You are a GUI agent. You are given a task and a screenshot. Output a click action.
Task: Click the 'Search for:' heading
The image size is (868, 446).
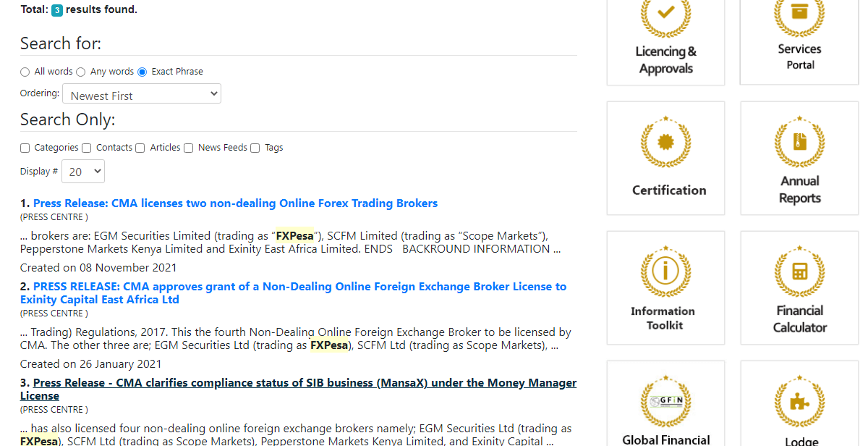[x=61, y=43]
